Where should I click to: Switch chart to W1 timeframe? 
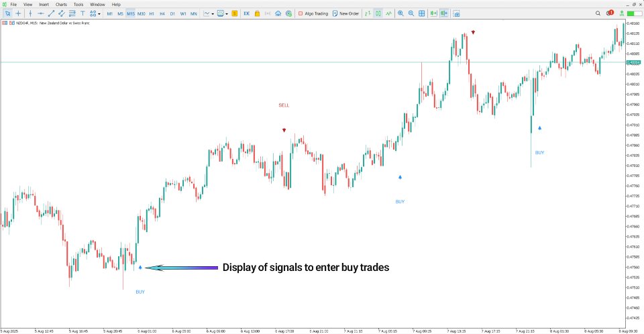183,13
